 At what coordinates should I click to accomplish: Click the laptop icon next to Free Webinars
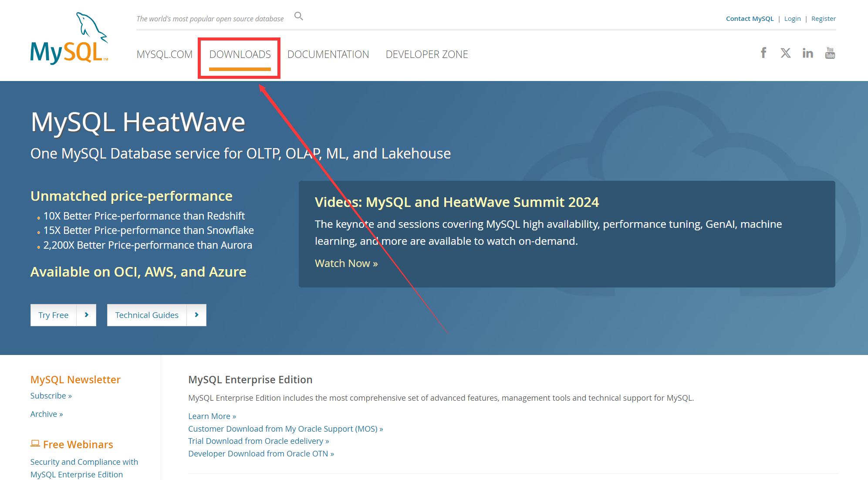(35, 443)
